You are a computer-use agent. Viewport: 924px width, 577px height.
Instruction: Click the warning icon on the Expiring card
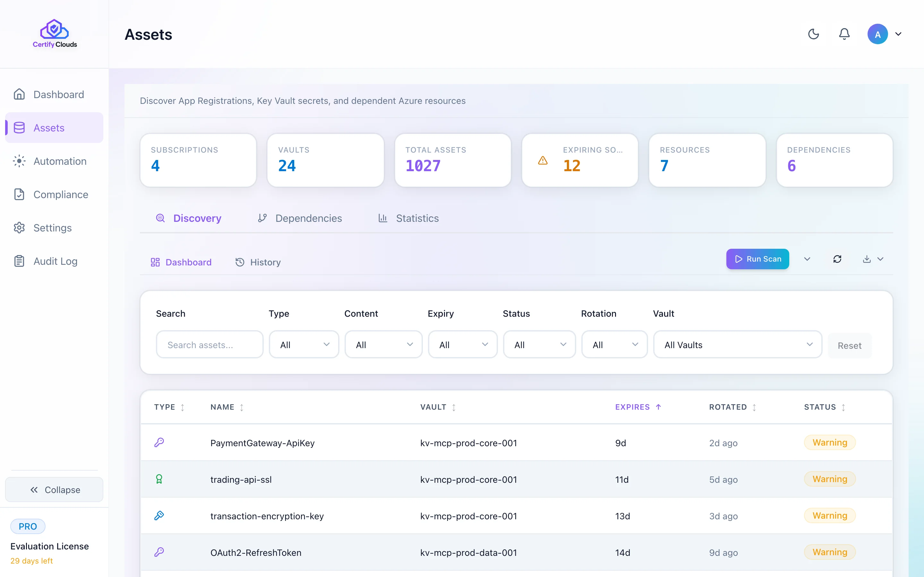(x=542, y=160)
